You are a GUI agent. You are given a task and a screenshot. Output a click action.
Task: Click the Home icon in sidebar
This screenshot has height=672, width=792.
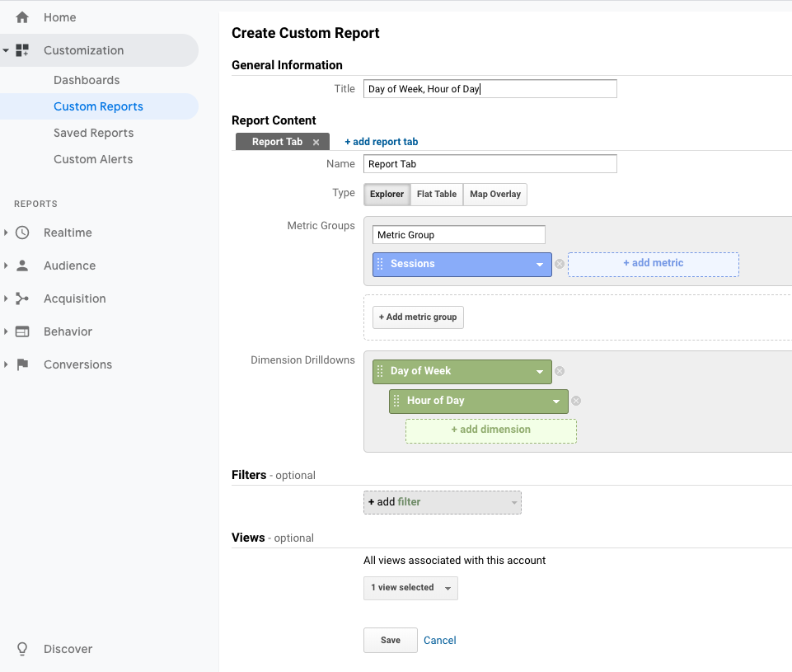22,17
